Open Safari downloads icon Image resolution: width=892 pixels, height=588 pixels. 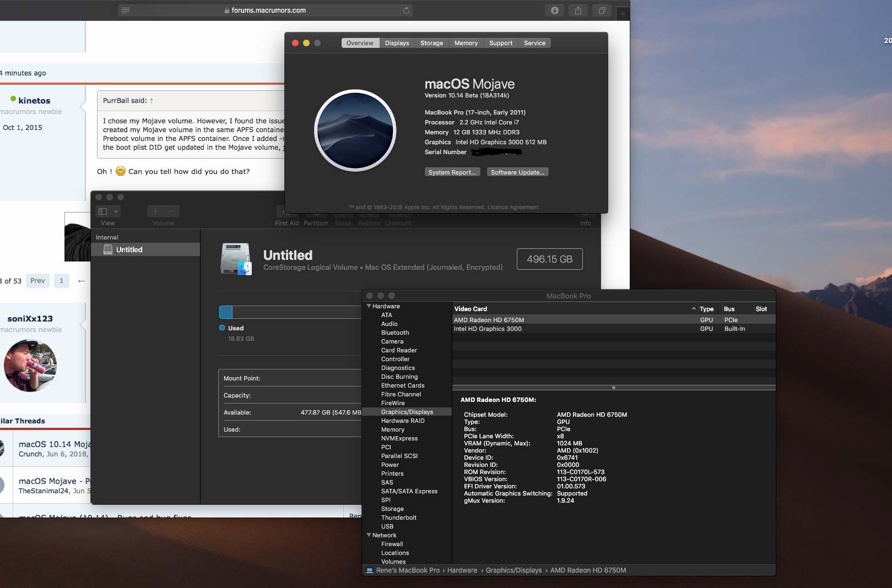pos(555,10)
